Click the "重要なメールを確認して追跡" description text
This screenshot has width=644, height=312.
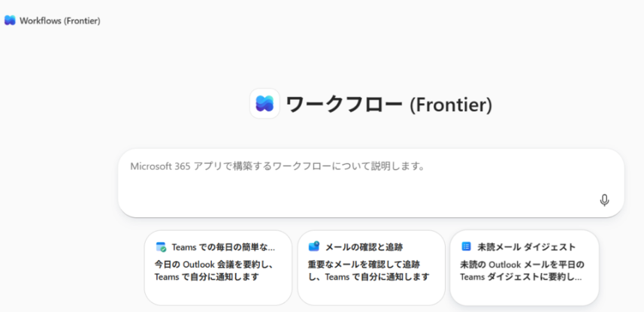point(364,265)
